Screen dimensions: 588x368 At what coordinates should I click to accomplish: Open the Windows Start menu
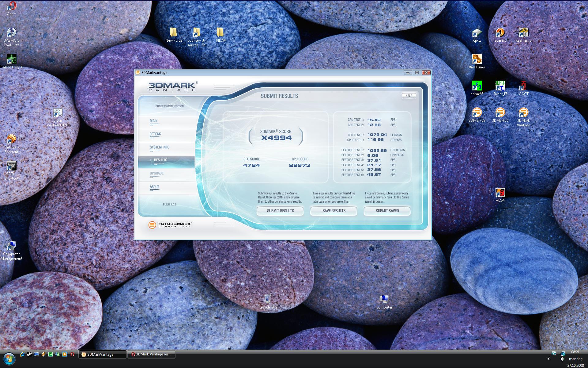pos(9,358)
